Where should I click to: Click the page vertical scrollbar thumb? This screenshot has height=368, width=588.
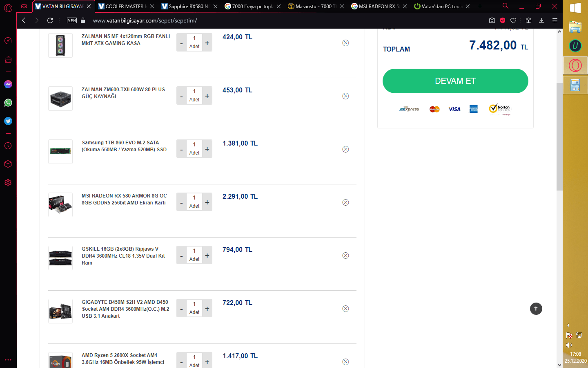click(x=559, y=136)
